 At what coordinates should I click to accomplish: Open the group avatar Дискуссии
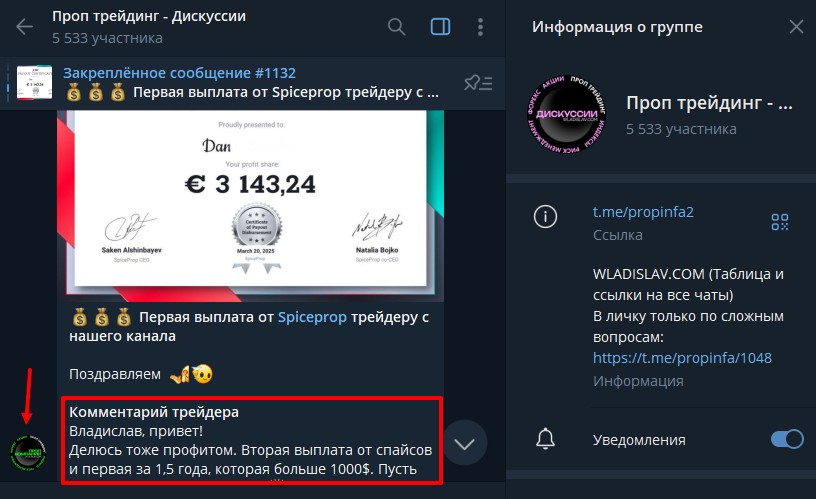(567, 115)
